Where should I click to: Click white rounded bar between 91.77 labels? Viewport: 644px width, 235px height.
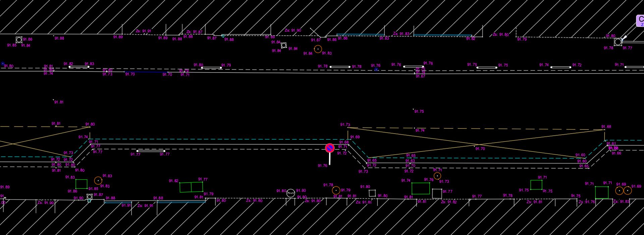tap(151, 151)
